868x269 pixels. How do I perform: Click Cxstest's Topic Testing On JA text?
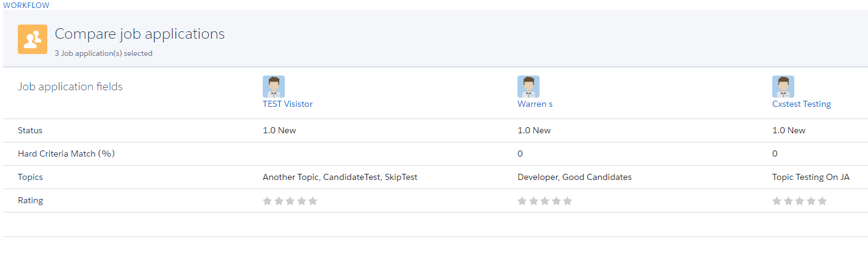(811, 177)
